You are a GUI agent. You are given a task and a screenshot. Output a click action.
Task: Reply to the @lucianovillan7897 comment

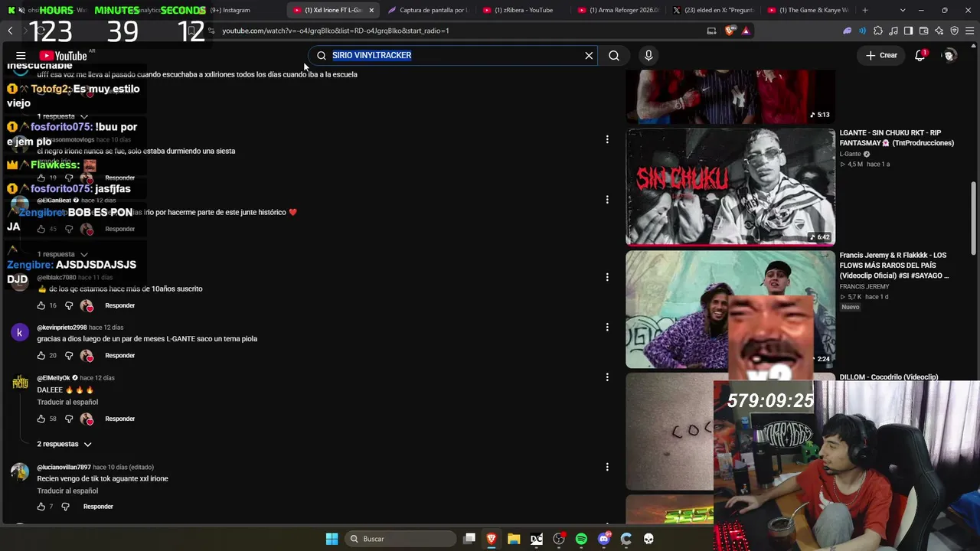coord(98,507)
